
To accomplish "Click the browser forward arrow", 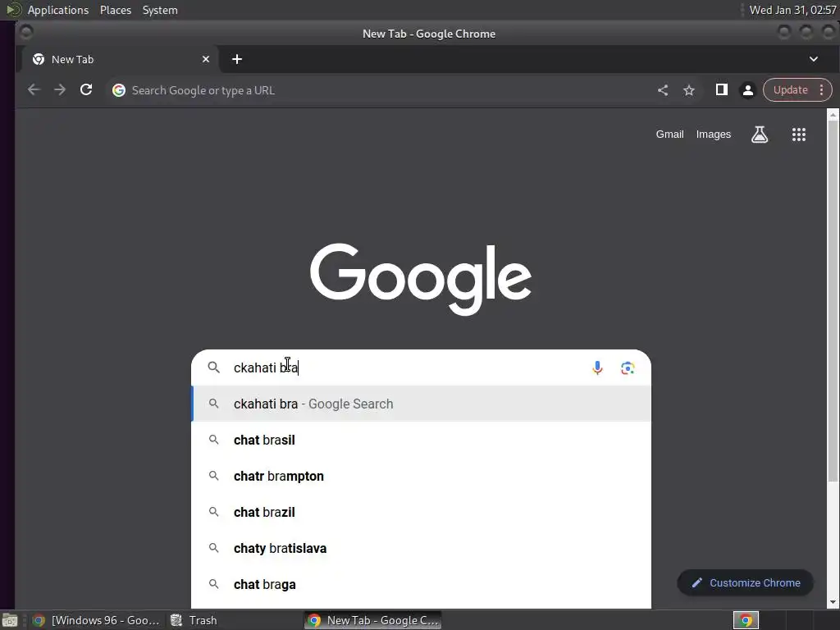I will point(60,90).
